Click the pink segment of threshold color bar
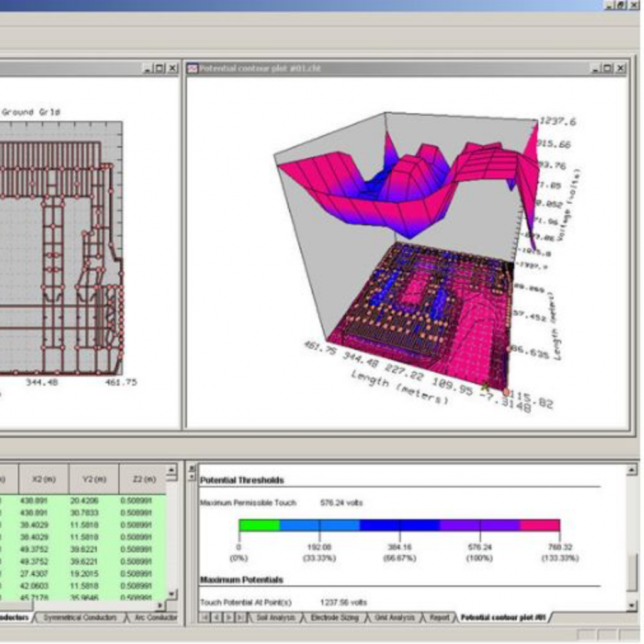This screenshot has height=644, width=644. [540, 525]
